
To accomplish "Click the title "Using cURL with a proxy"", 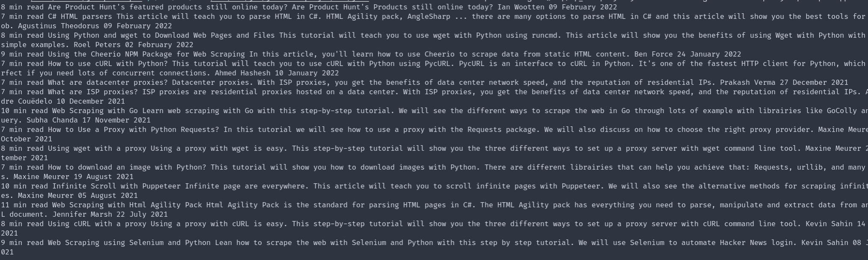I will tap(97, 224).
